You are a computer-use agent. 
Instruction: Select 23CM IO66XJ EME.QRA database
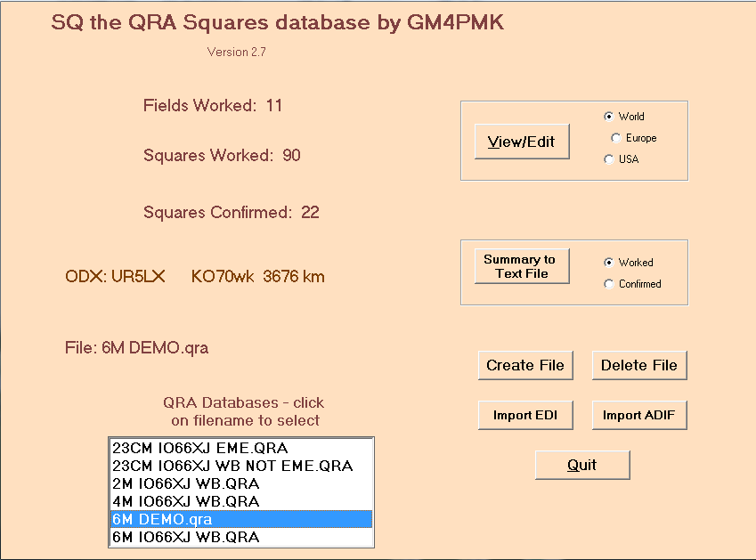point(200,448)
